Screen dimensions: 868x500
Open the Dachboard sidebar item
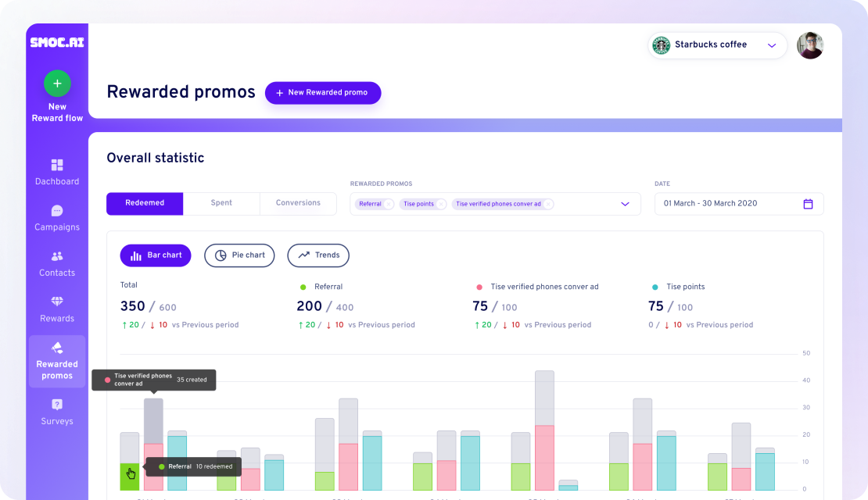(x=57, y=172)
